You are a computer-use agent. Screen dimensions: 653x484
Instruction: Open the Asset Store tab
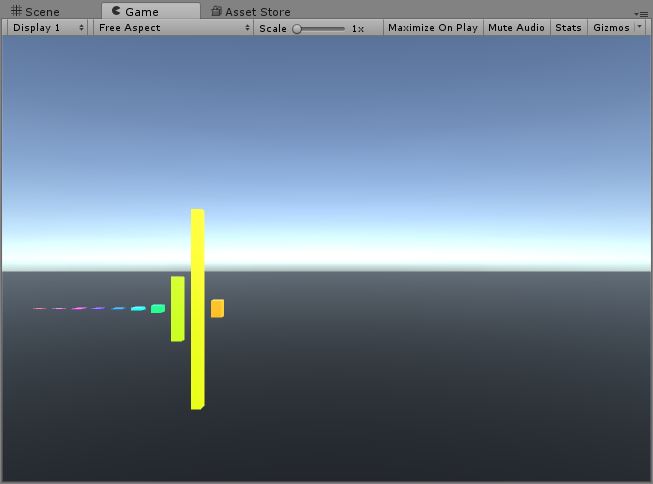(x=251, y=11)
